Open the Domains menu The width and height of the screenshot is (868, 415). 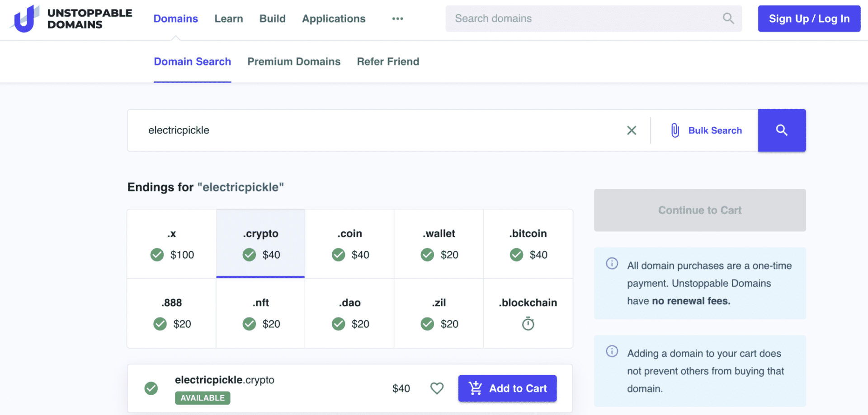click(x=176, y=19)
